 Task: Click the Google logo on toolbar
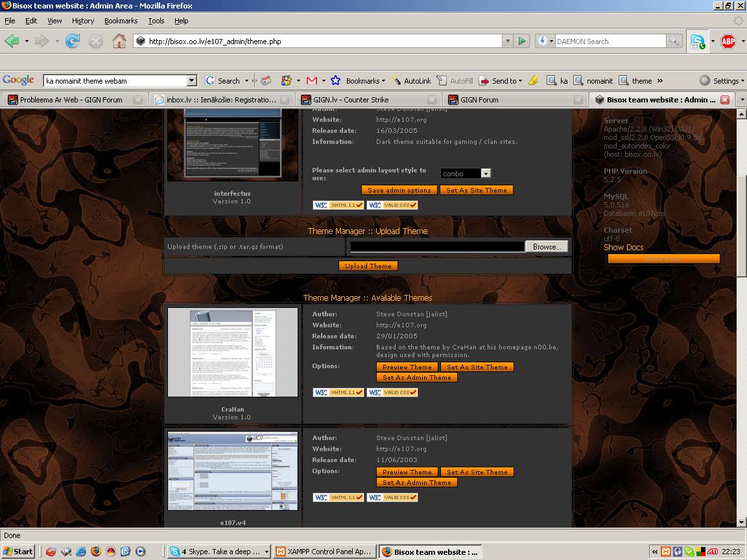click(x=18, y=80)
